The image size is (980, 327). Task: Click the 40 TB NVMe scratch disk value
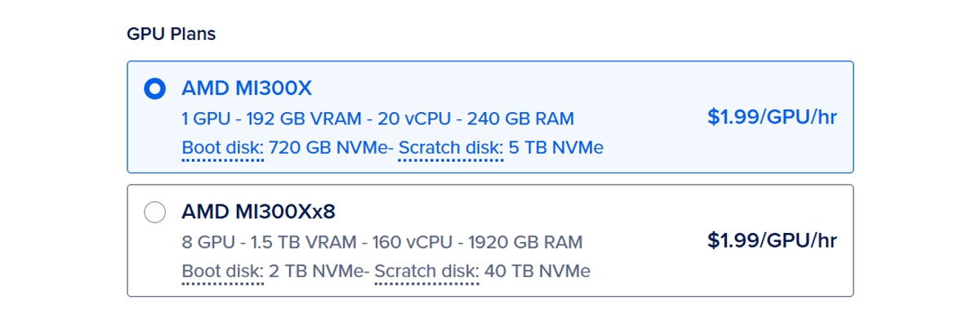pos(537,271)
